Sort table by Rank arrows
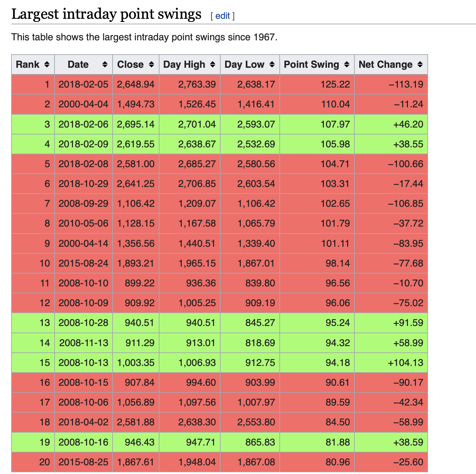 pos(47,65)
